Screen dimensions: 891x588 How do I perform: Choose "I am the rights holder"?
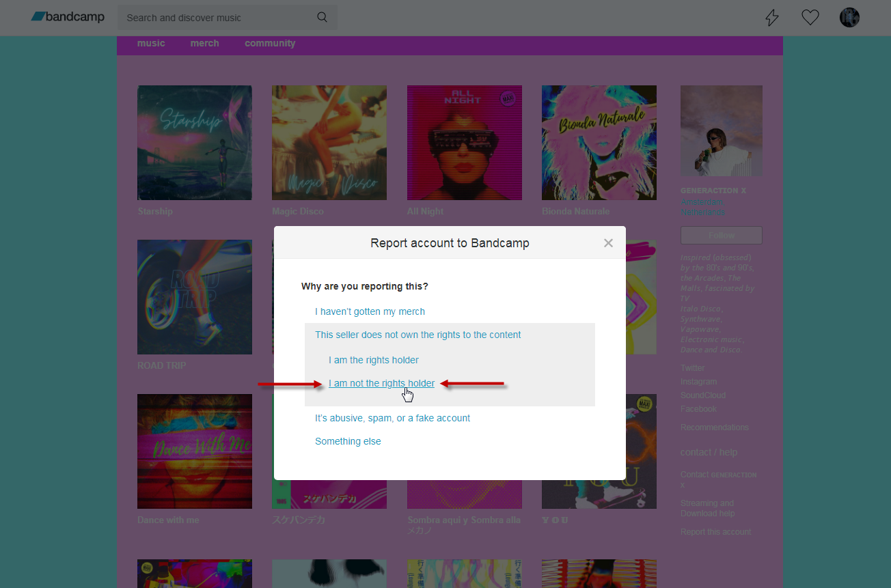coord(374,360)
